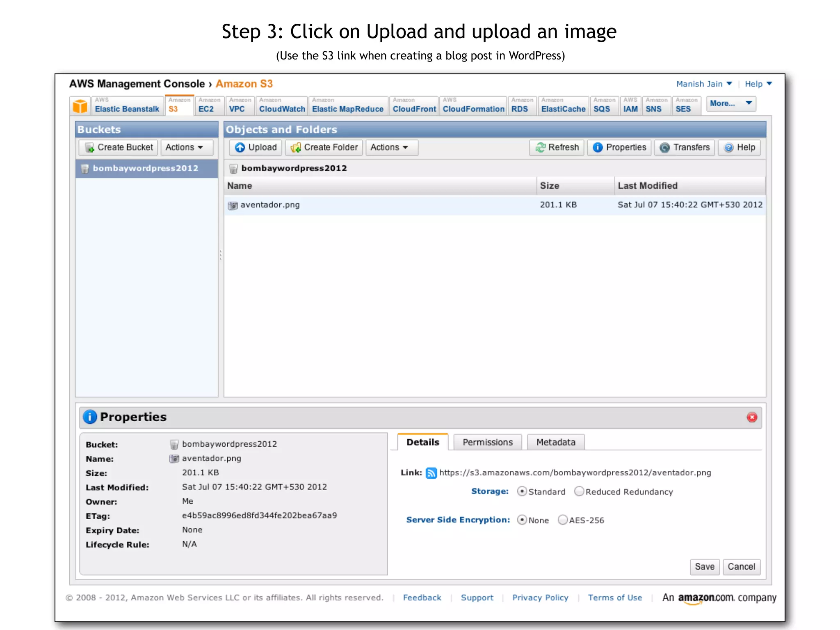Sort by the Name column header
840x630 pixels.
pos(380,186)
